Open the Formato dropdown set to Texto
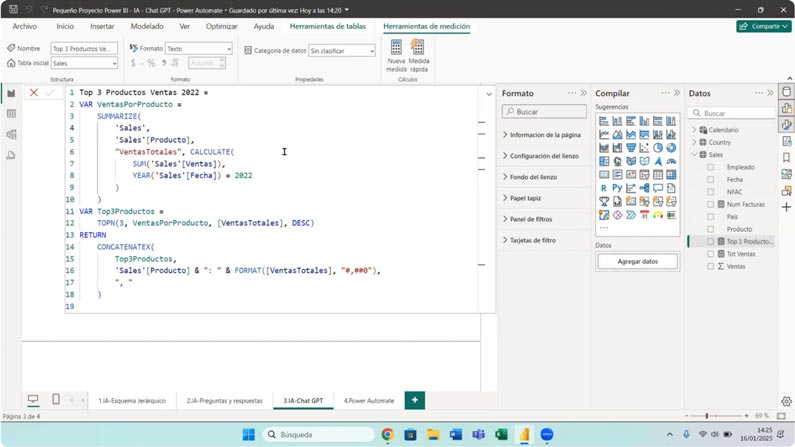This screenshot has width=795, height=447. tap(198, 48)
